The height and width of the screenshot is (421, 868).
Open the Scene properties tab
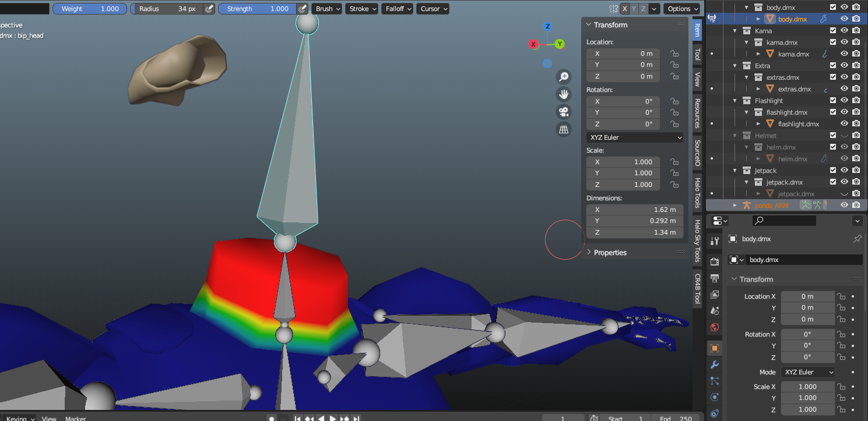coord(715,311)
